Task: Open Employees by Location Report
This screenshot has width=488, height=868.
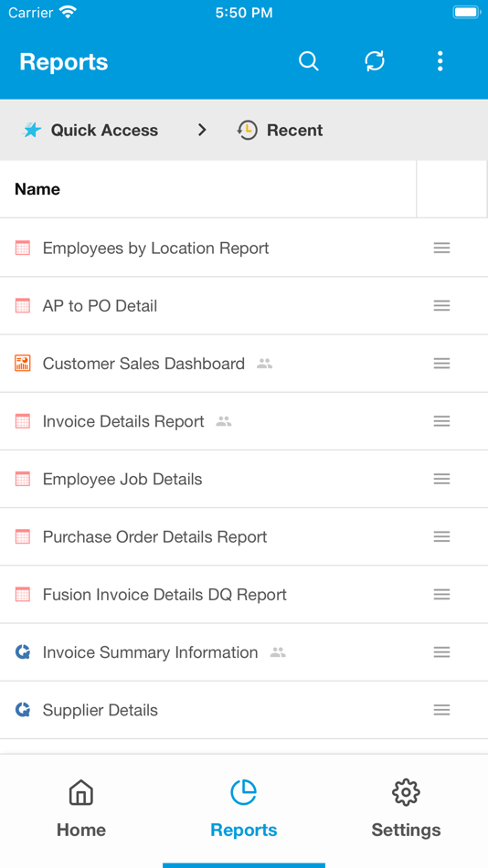Action: click(155, 248)
